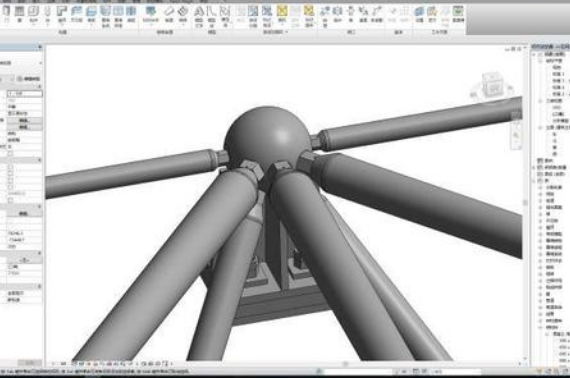The height and width of the screenshot is (379, 570).
Task: Toggle the first checkbox in the second property group
Action: [10, 167]
